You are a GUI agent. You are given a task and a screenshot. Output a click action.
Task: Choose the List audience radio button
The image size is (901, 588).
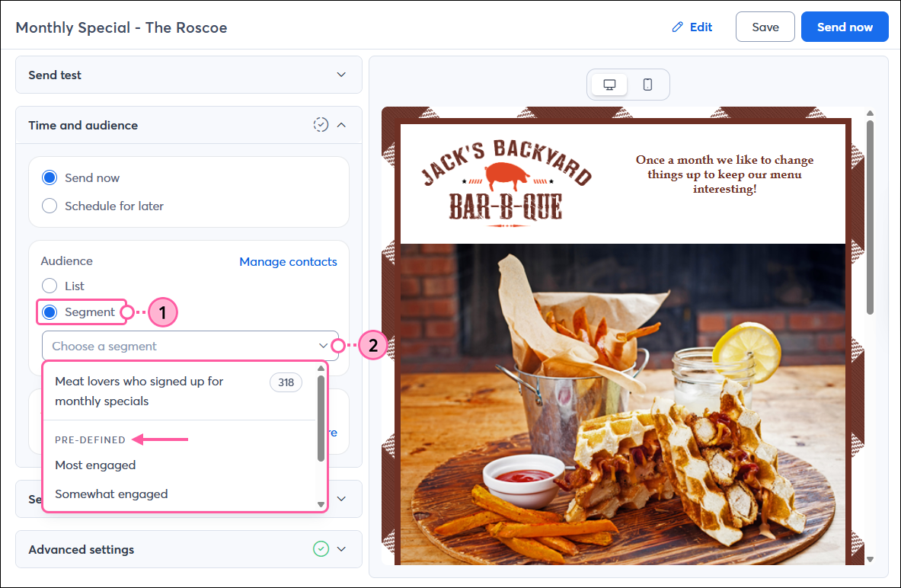pos(50,286)
